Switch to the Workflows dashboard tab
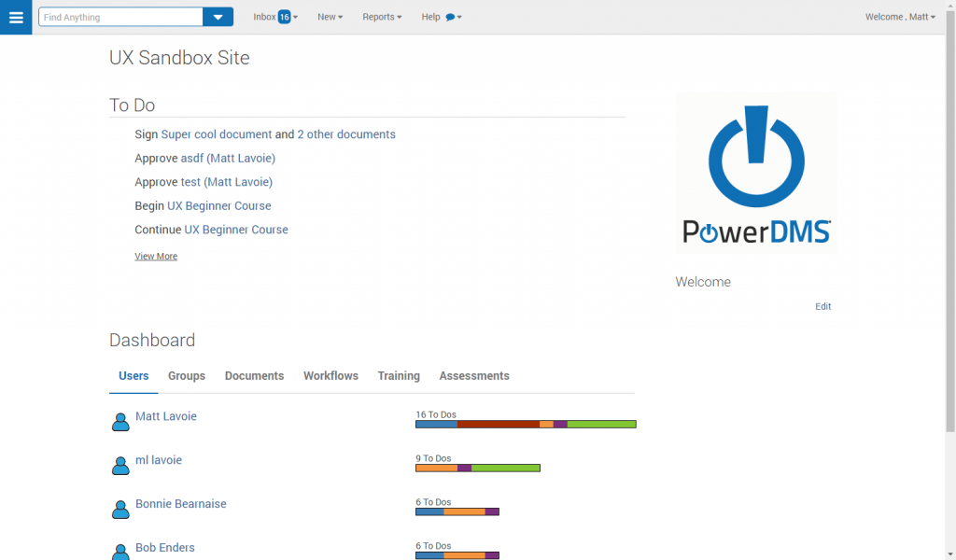The height and width of the screenshot is (560, 956). [331, 376]
